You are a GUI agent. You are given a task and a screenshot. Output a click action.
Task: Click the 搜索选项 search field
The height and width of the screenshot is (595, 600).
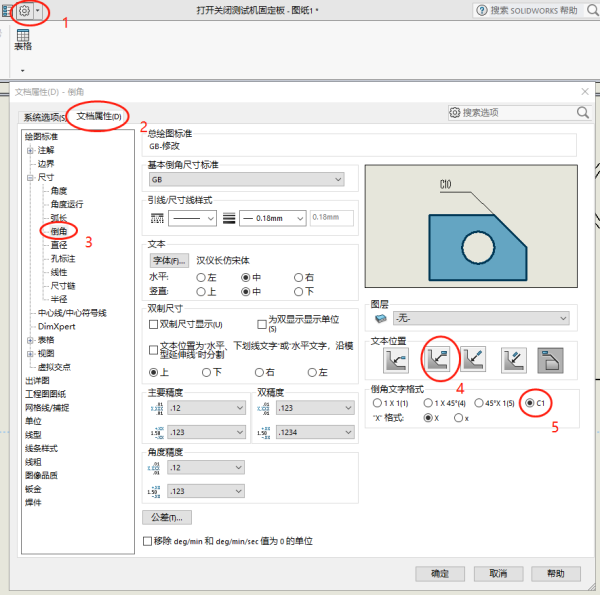(x=518, y=112)
